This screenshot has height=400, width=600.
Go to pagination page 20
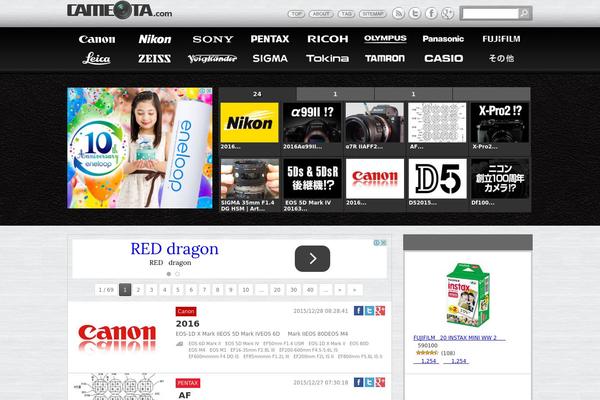point(277,290)
